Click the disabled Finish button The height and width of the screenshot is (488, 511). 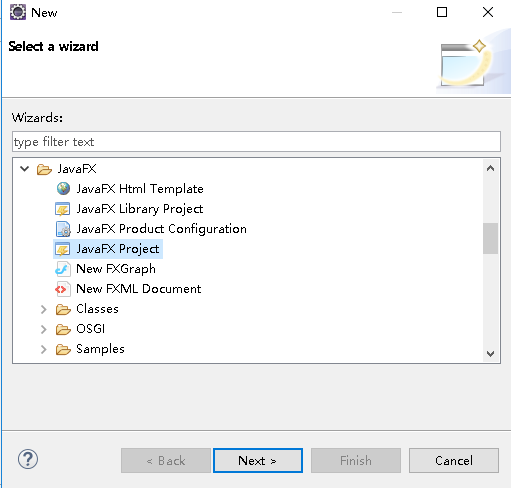(356, 460)
